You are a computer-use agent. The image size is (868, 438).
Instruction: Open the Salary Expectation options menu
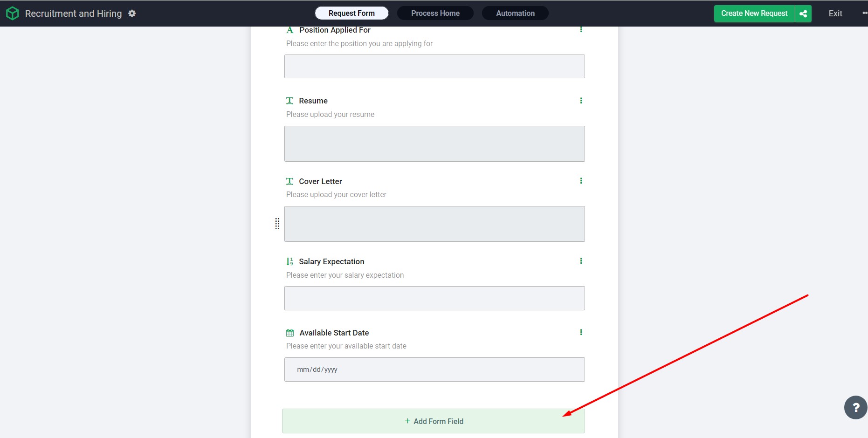tap(581, 261)
